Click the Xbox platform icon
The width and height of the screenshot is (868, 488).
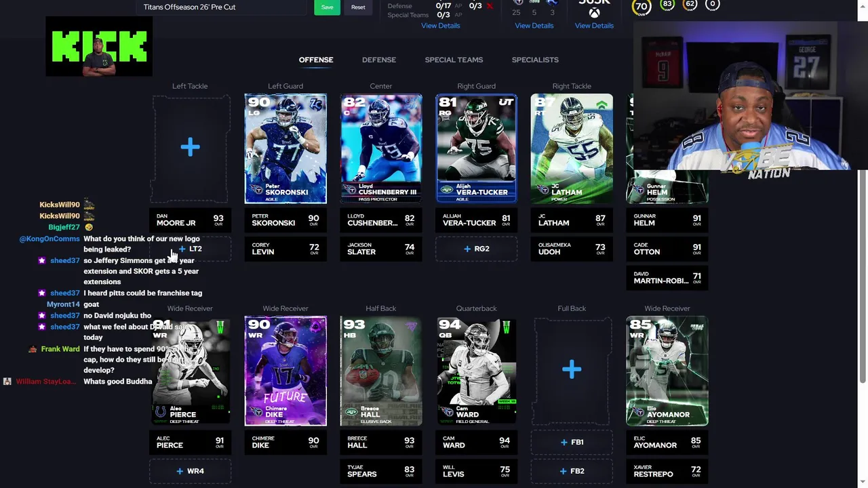(594, 13)
